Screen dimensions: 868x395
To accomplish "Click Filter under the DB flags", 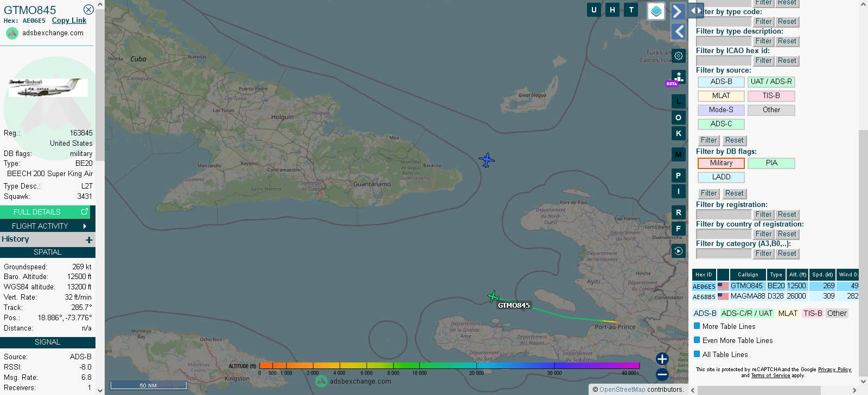I will coord(709,193).
